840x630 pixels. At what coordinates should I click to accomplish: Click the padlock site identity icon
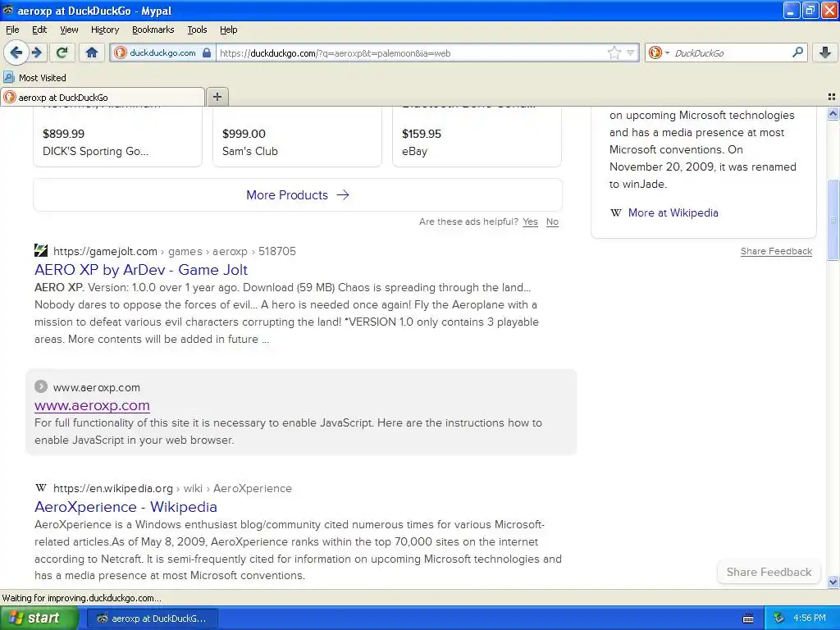(x=207, y=52)
